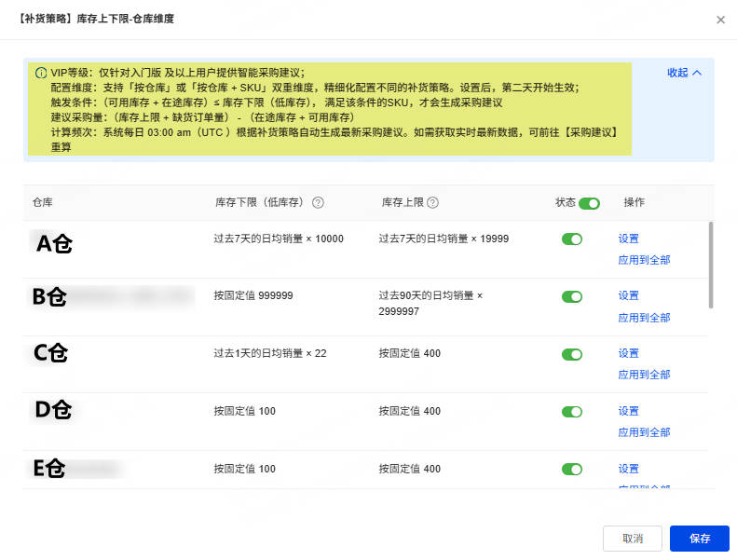Select E仓 warehouse name
Viewport: 737px width, 560px height.
[x=48, y=469]
